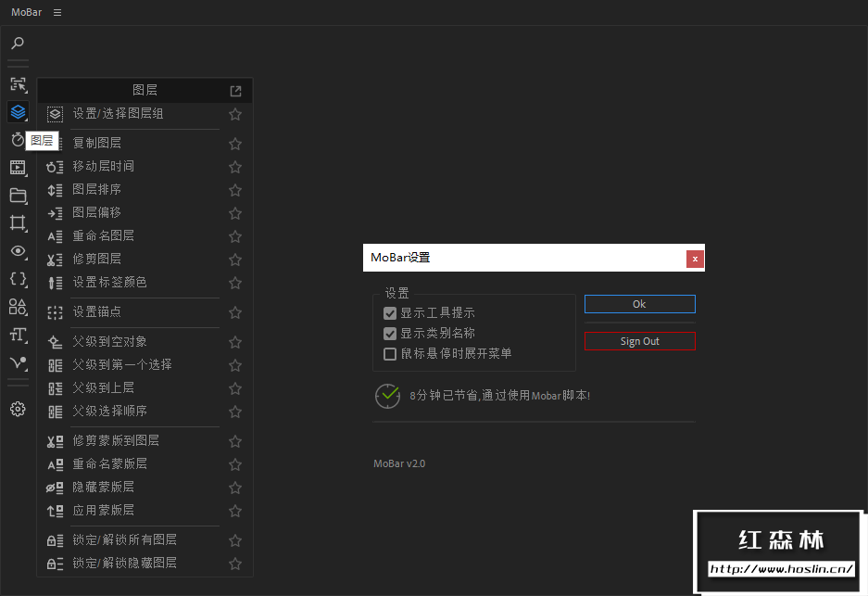Favorite 父级到空对象 with its star
This screenshot has width=868, height=596.
(x=235, y=342)
